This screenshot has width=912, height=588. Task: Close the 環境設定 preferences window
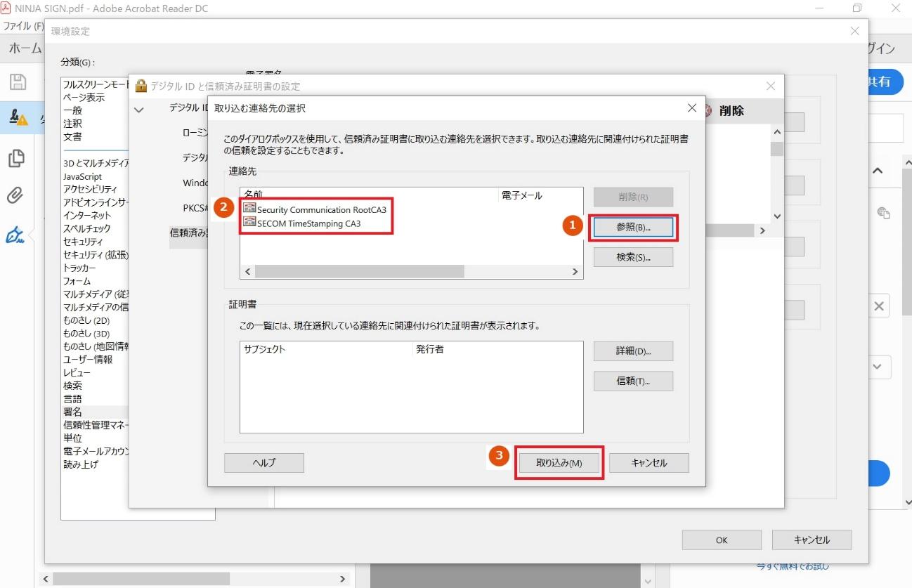(854, 31)
